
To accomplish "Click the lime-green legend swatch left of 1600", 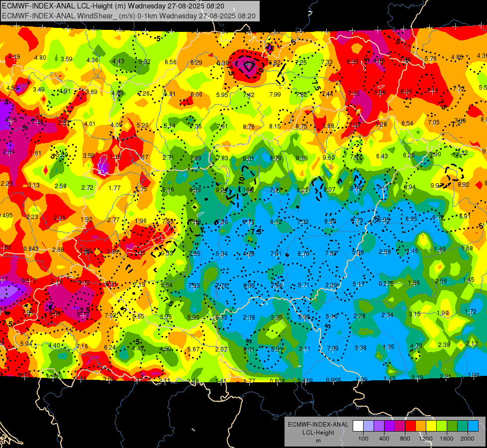I will coord(442,426).
